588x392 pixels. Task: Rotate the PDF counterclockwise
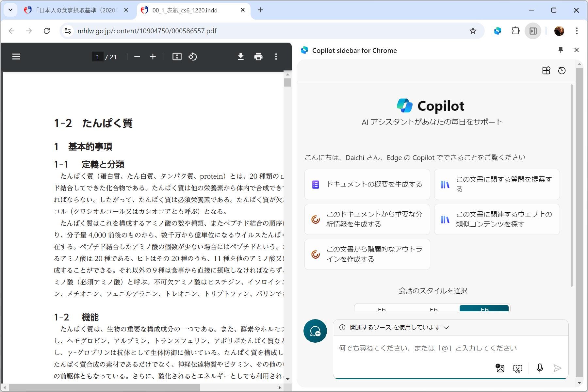(x=193, y=57)
